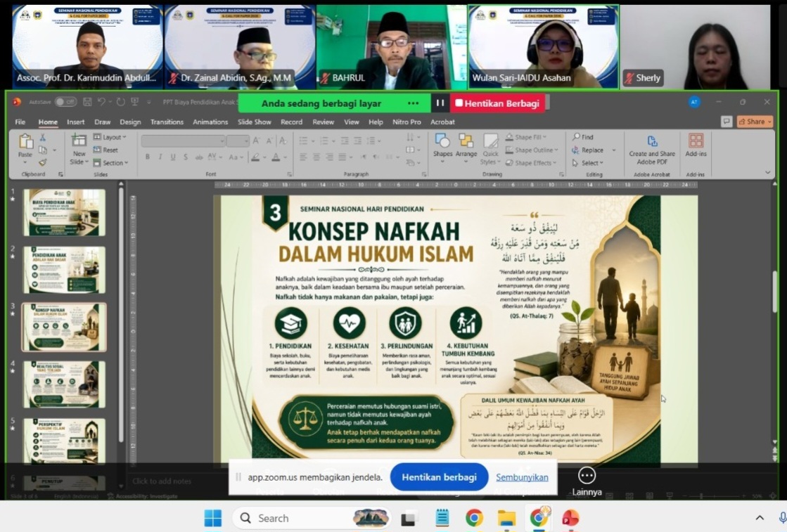Screen dimensions: 787x532
Task: Click the Replace tool
Action: (588, 150)
